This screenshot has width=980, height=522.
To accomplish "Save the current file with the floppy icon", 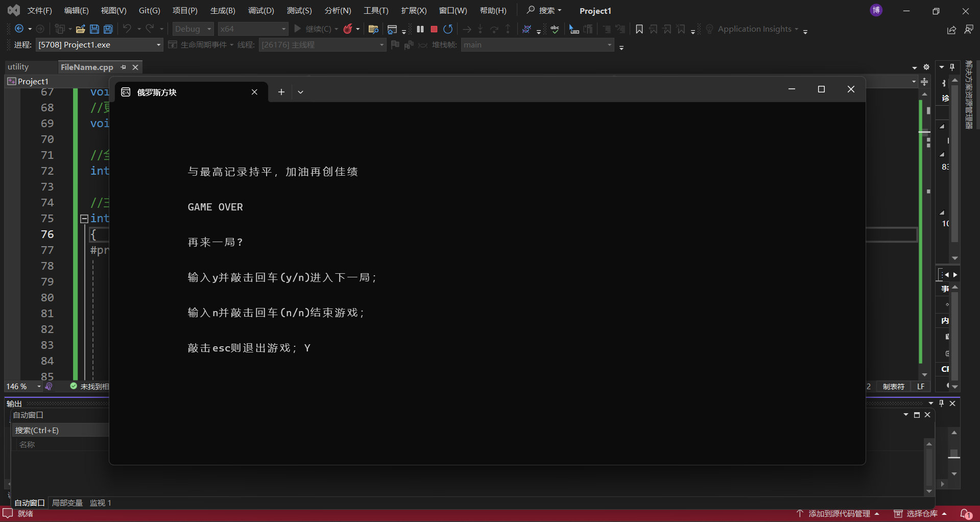I will click(94, 29).
